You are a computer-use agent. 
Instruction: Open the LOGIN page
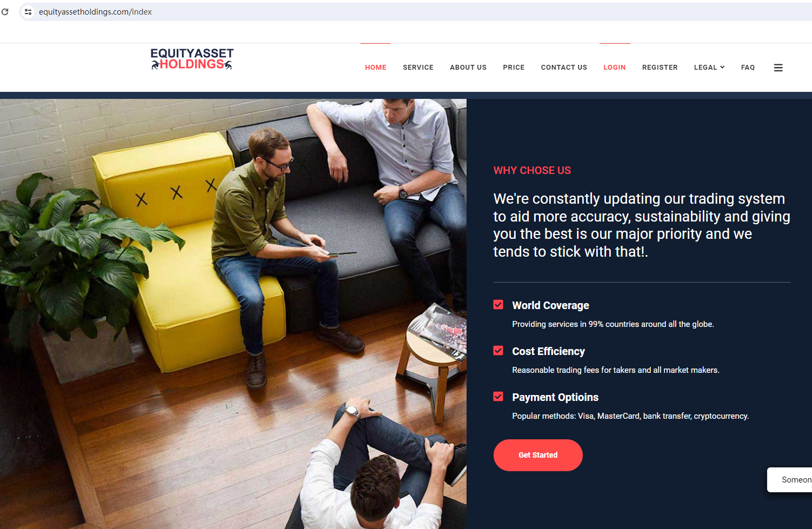[x=615, y=68]
